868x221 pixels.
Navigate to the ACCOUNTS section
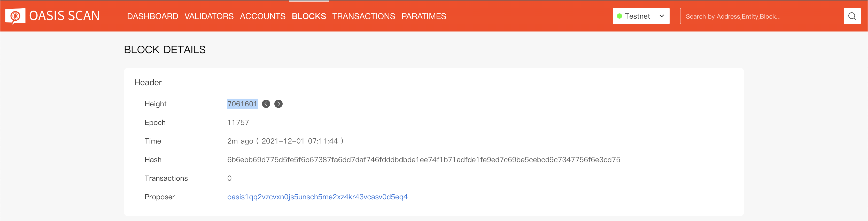tap(262, 16)
